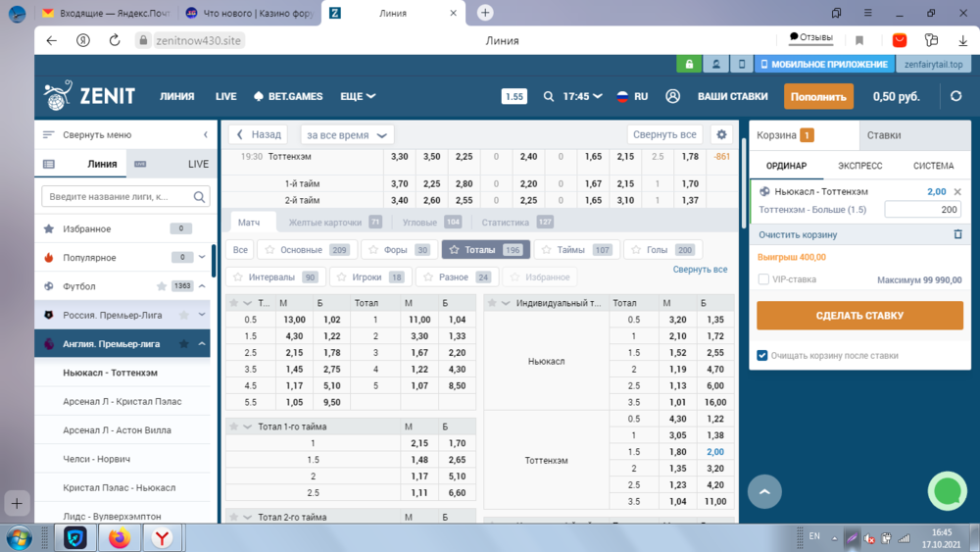Screen dimensions: 980x552
Task: Collapse the Тотал 1-го тайма block chevron
Action: pos(248,427)
